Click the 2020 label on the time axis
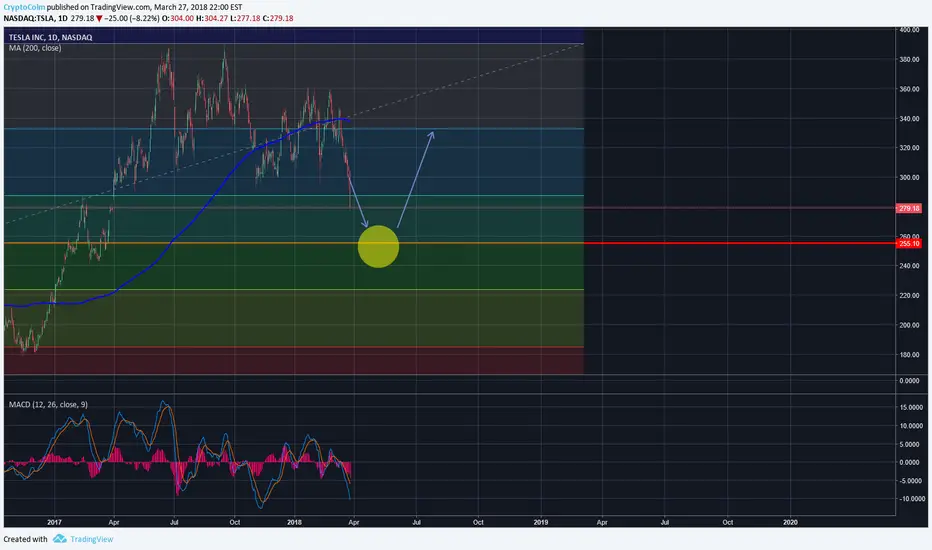 [x=791, y=523]
